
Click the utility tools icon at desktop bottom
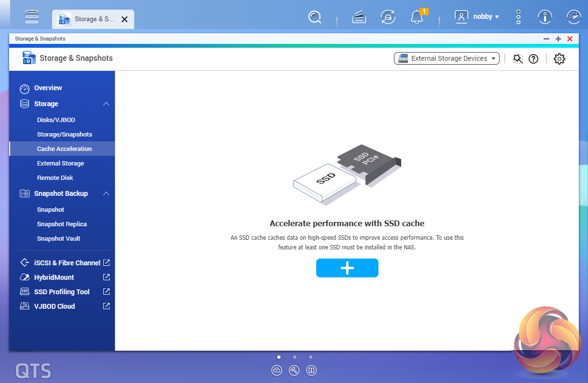294,370
